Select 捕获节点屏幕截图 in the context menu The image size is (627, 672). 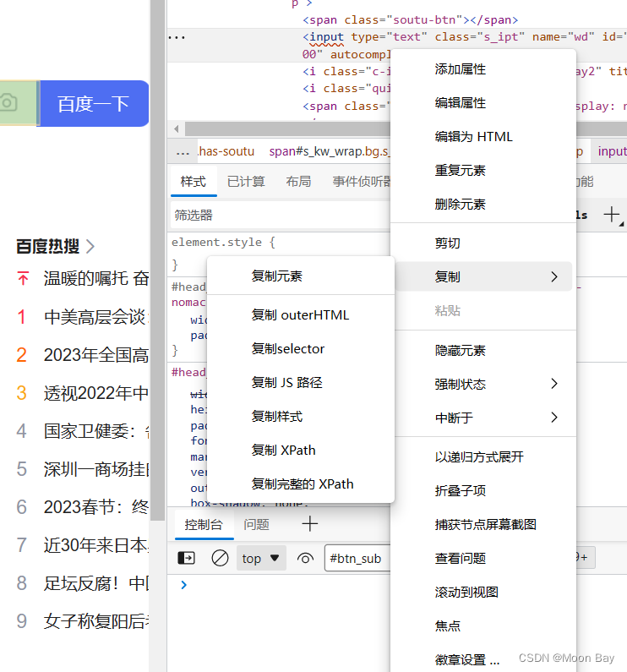tap(483, 525)
